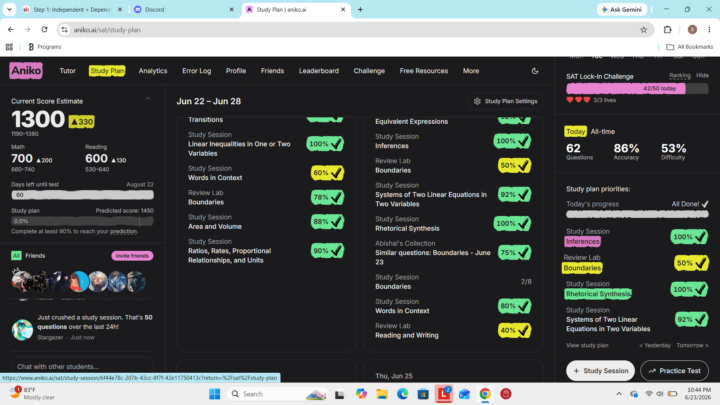Start a Practice Test
Screen dimensions: 720x405
(x=674, y=371)
